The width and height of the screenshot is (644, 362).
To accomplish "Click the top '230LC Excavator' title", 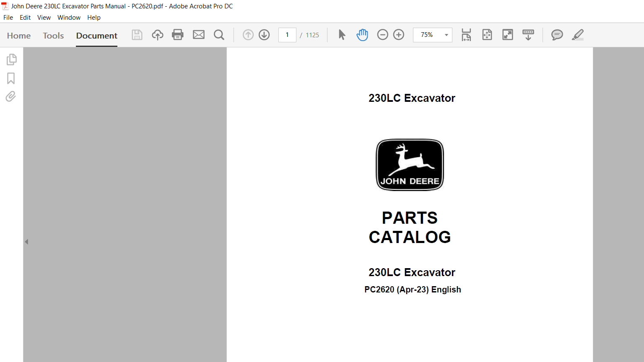I will (x=412, y=98).
